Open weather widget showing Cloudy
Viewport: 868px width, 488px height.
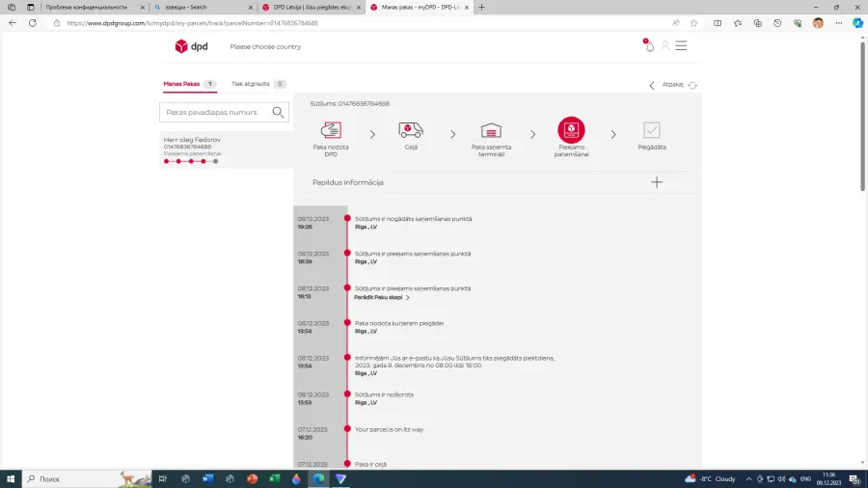[710, 479]
